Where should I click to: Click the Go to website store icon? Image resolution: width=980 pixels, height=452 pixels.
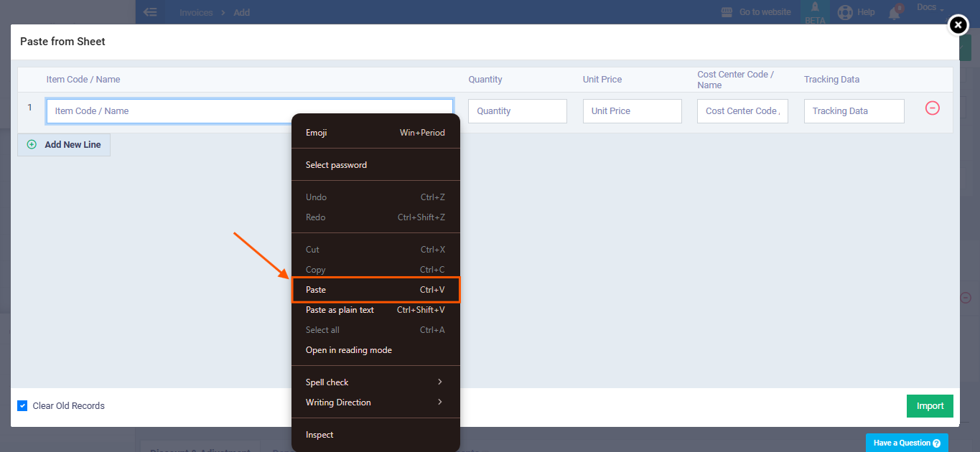[727, 12]
